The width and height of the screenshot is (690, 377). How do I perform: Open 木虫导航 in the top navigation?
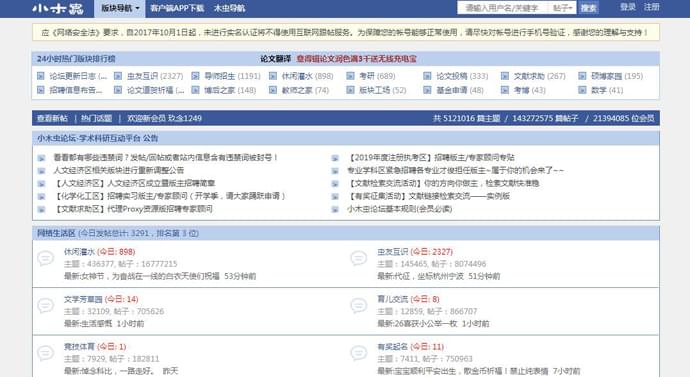[229, 8]
